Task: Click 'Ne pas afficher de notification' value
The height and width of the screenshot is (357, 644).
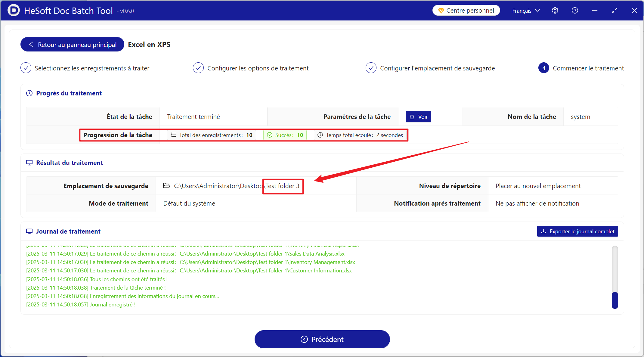Action: (x=537, y=203)
